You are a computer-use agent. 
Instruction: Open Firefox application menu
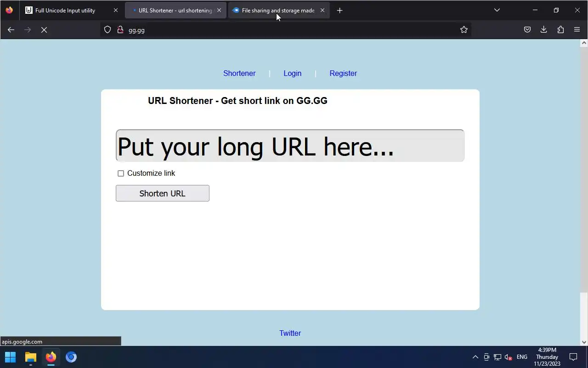point(577,30)
